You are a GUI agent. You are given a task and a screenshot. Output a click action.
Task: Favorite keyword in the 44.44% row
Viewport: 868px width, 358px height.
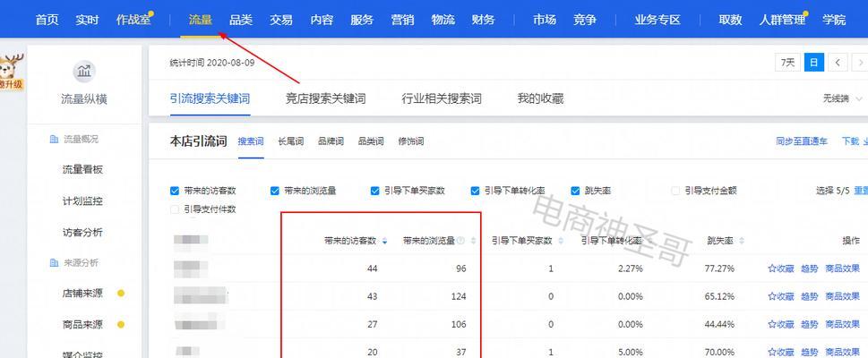click(780, 324)
